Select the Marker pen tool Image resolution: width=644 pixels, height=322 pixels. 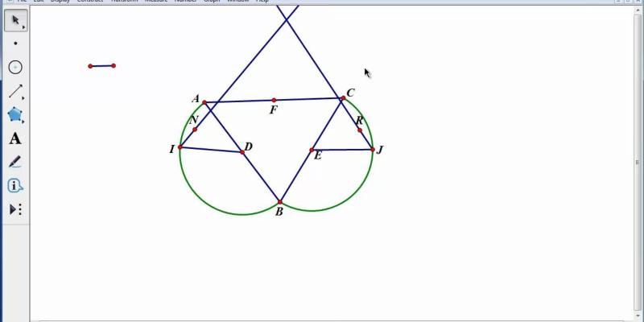pyautogui.click(x=15, y=163)
